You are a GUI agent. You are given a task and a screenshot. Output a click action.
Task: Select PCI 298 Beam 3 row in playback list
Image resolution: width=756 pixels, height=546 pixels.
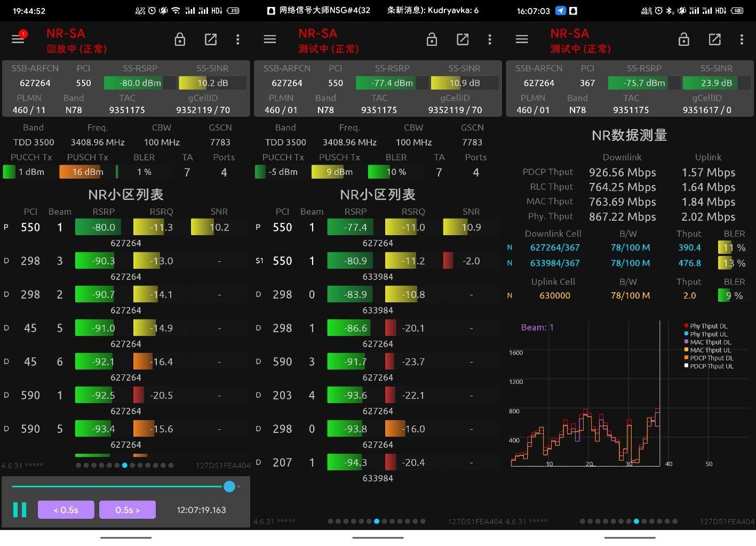tap(126, 267)
